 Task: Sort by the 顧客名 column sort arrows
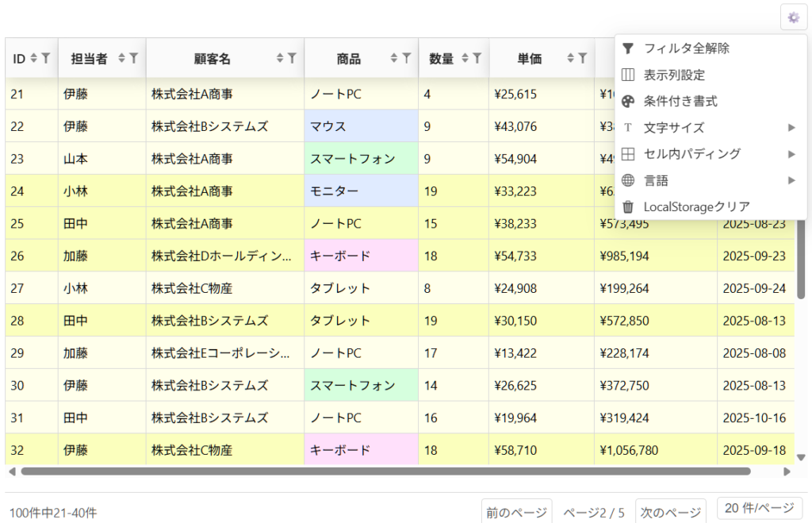point(280,58)
